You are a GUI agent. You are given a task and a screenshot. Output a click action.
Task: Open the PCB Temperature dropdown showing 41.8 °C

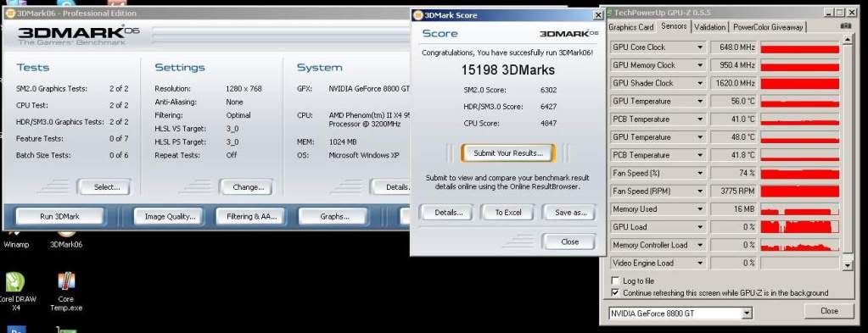(x=700, y=155)
